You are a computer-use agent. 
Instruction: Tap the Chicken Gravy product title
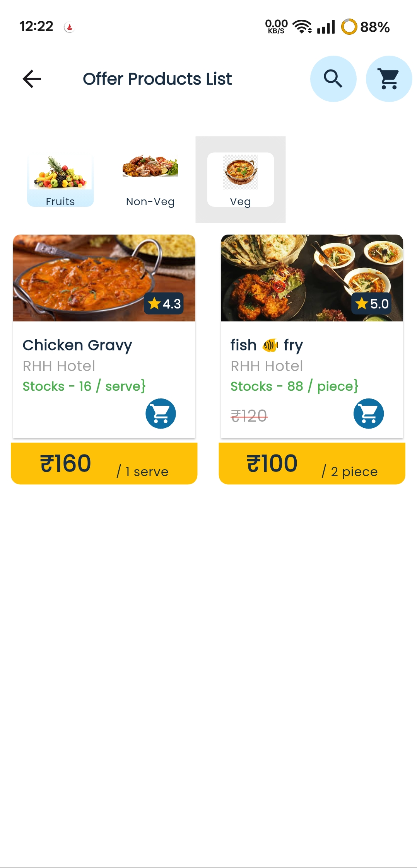click(77, 345)
